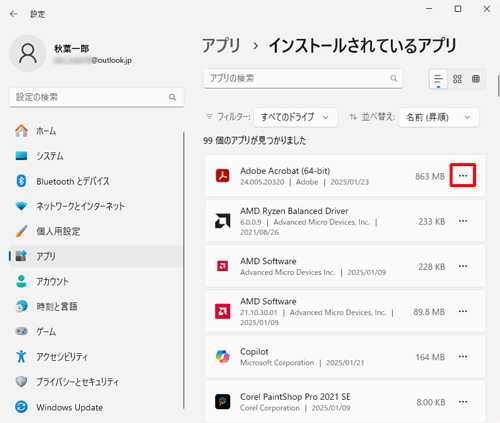
Task: Click the red AMD Software 89.8 MB icon
Action: click(222, 311)
